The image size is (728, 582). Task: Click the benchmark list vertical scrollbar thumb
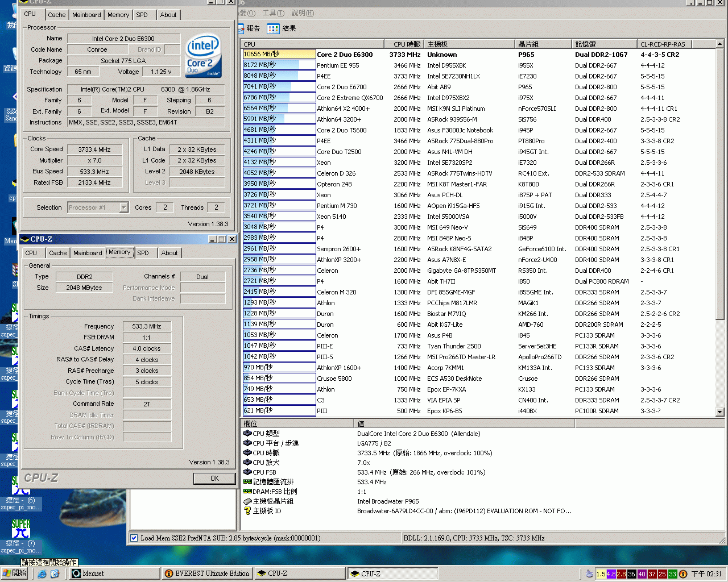720,183
